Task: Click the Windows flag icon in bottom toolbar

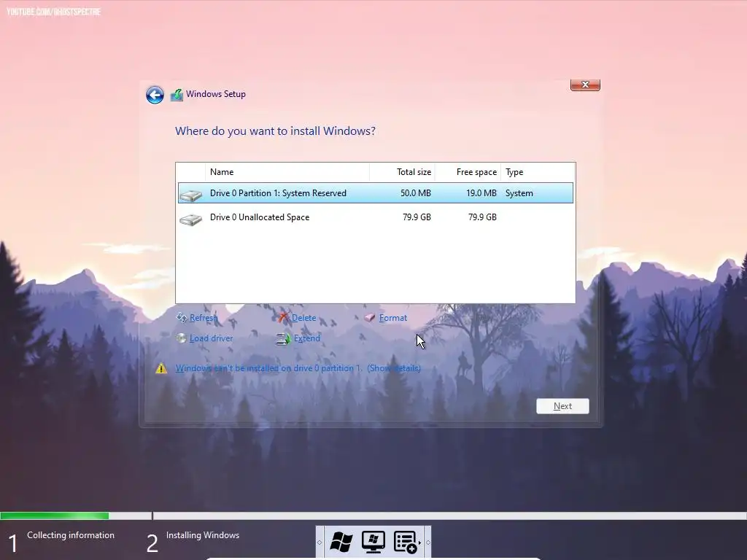Action: click(x=341, y=542)
